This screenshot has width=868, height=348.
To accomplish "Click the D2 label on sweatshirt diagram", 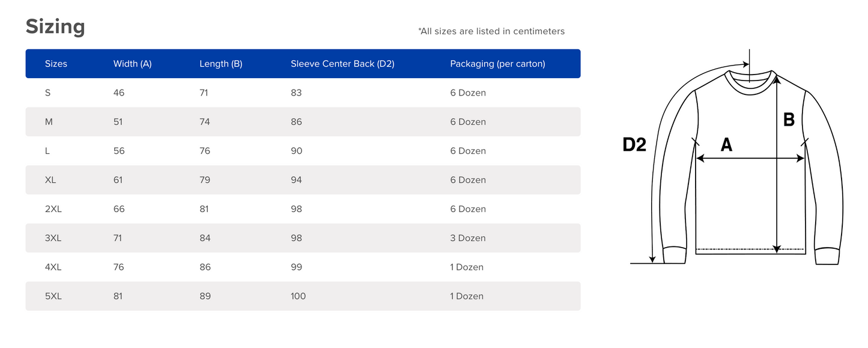I will pos(634,145).
